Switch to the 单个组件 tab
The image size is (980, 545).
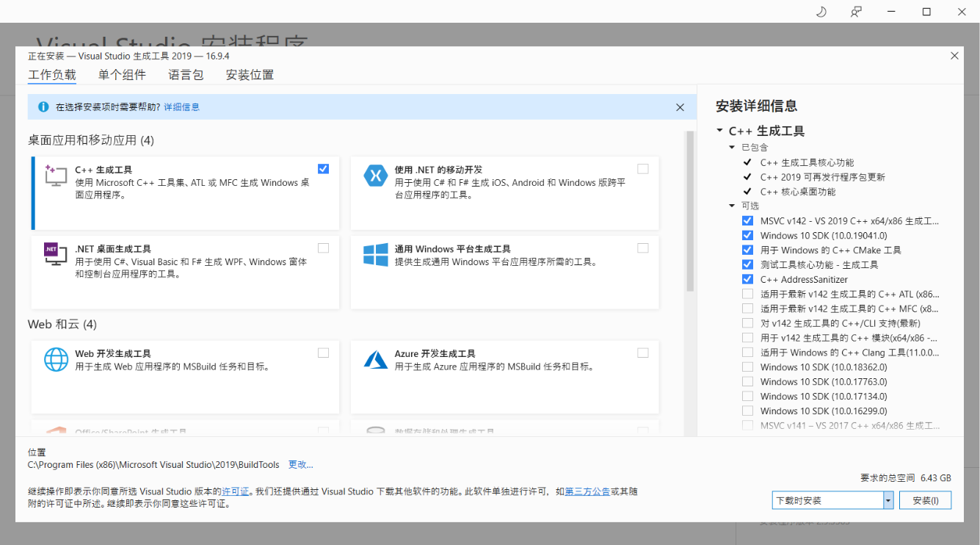click(122, 75)
